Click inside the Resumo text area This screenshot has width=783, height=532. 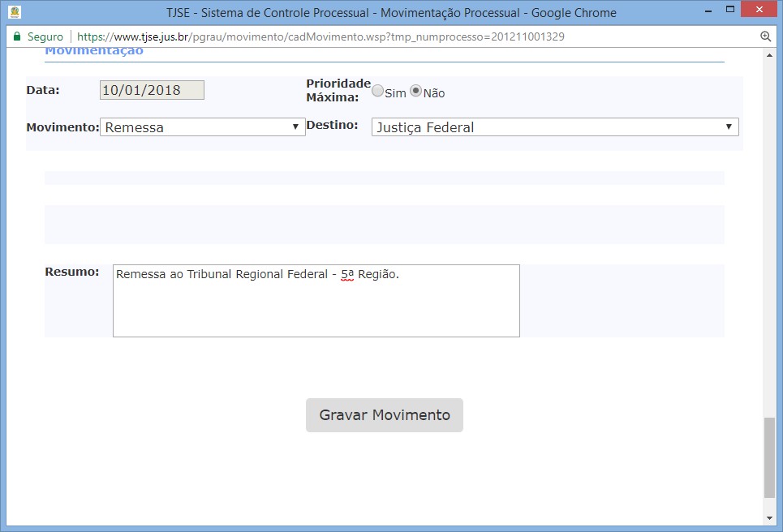point(316,308)
